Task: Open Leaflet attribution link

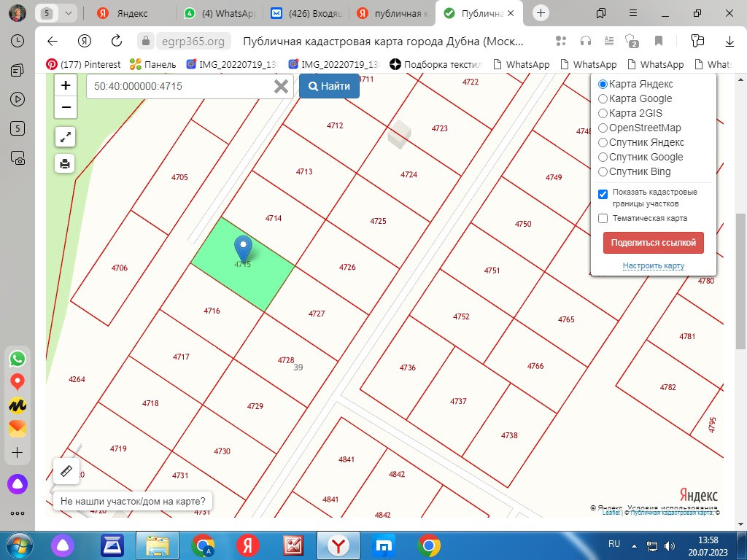Action: click(611, 513)
